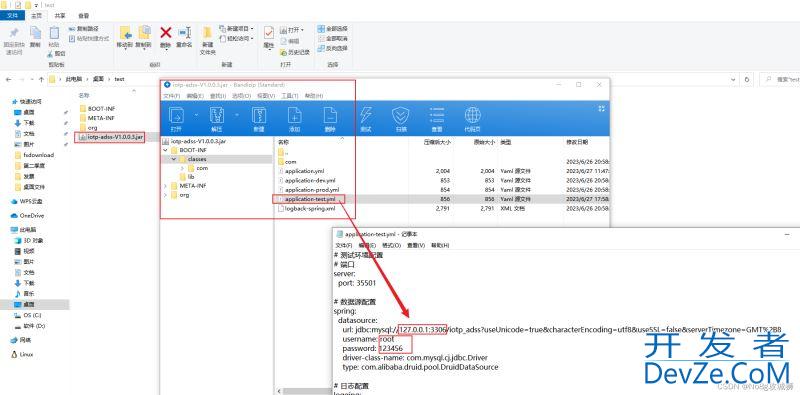The image size is (800, 395).
Task: Click the Refresh button beside Explorer address bar
Action: pyautogui.click(x=747, y=79)
